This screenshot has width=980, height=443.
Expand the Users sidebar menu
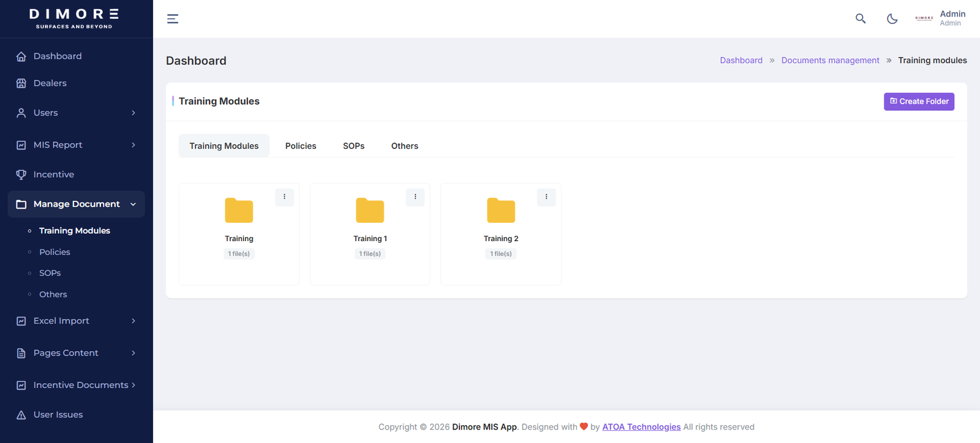[x=77, y=113]
